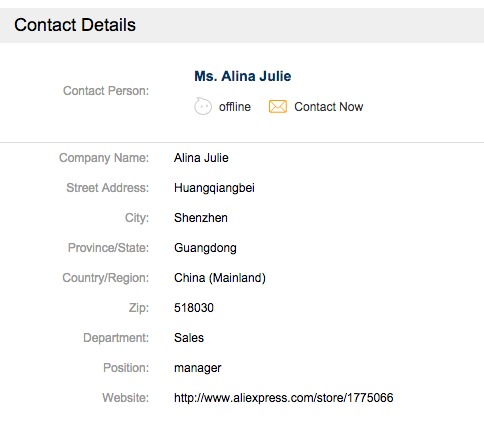Click the Contact Person label
The width and height of the screenshot is (484, 446).
point(106,91)
